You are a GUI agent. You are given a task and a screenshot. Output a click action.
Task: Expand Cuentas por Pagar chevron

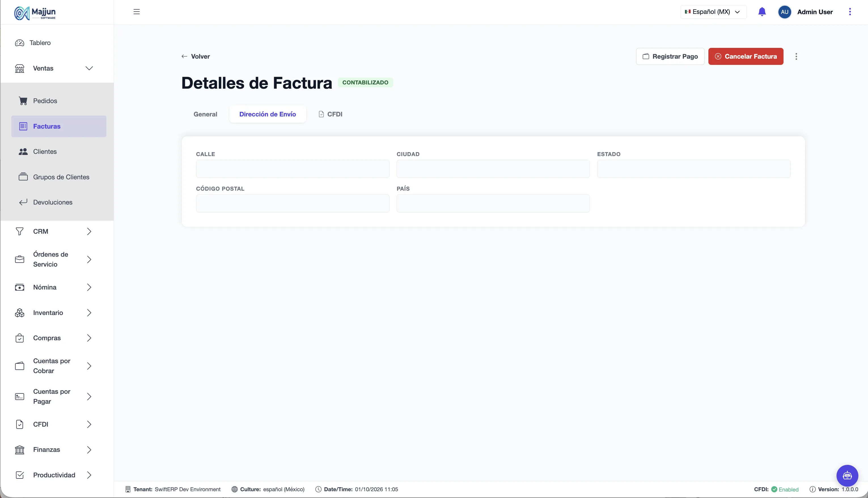89,396
